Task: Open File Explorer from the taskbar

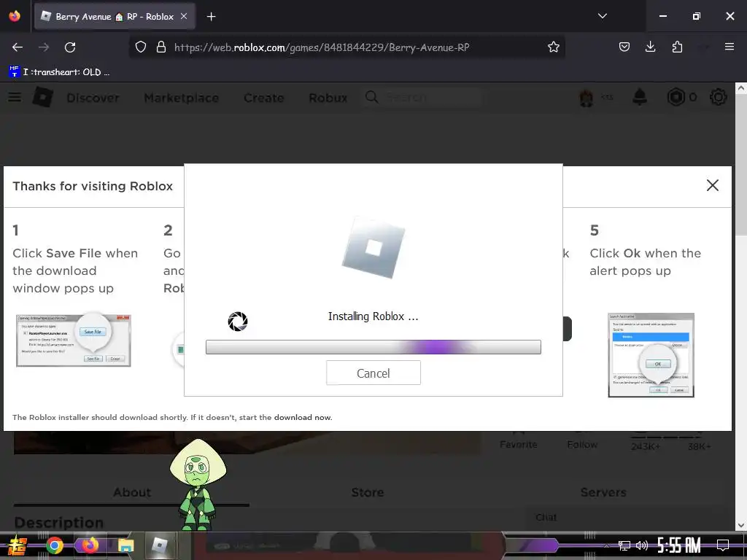Action: point(125,545)
